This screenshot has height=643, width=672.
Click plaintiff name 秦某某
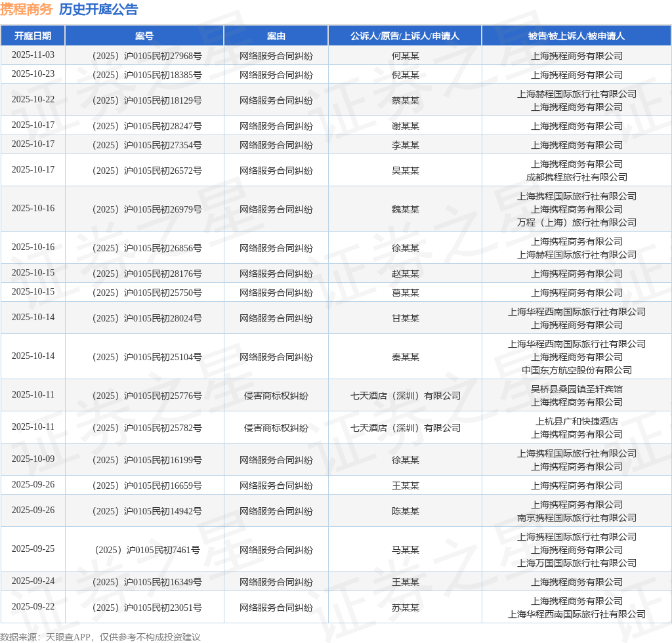pos(405,358)
